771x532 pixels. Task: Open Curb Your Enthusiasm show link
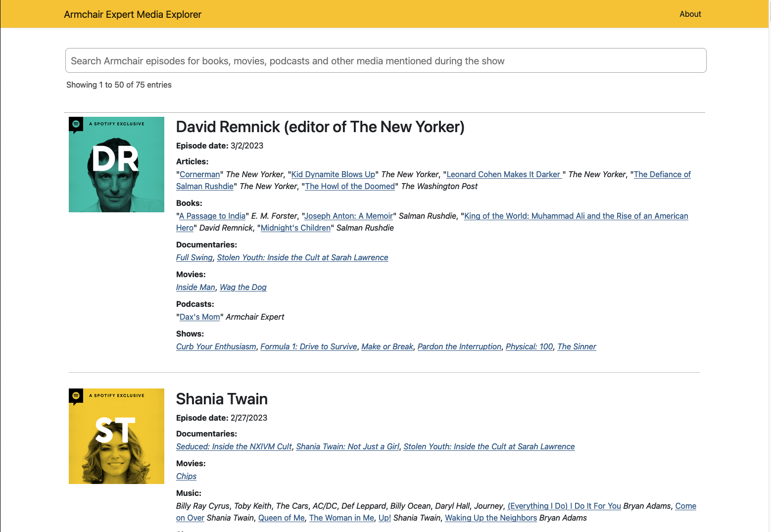coord(216,346)
